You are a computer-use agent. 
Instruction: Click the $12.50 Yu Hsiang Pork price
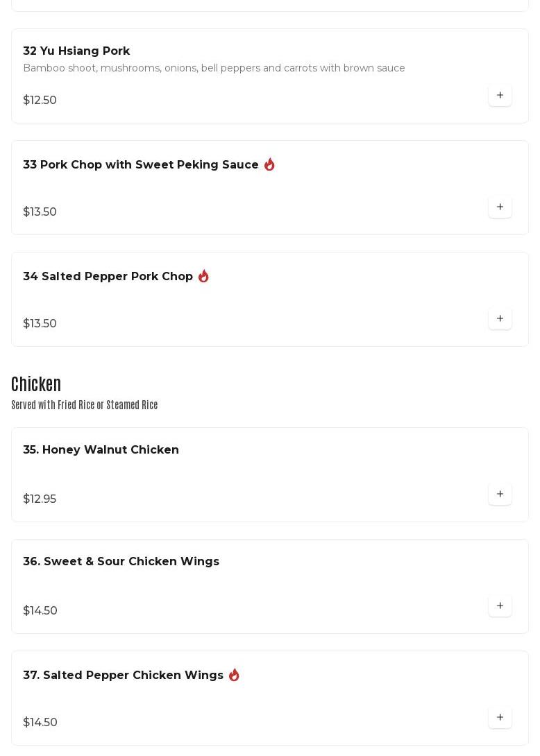[x=40, y=100]
